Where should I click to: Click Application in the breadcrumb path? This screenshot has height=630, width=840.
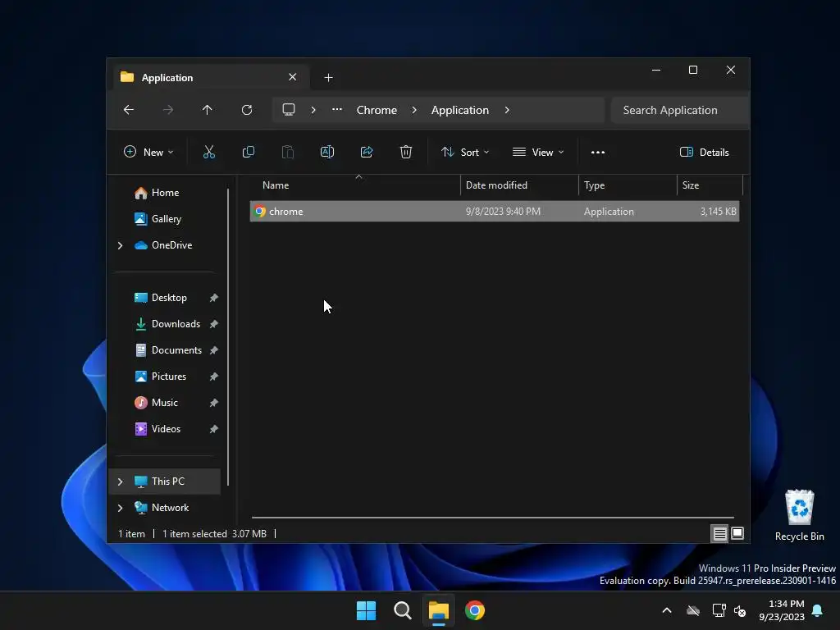459,110
